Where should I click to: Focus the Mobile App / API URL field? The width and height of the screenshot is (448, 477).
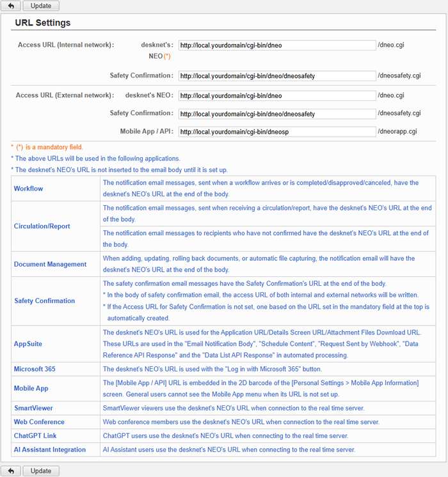tap(276, 132)
